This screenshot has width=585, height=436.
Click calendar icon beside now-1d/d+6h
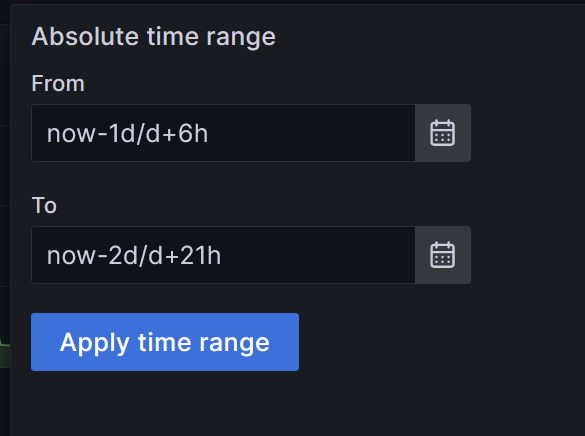point(443,133)
